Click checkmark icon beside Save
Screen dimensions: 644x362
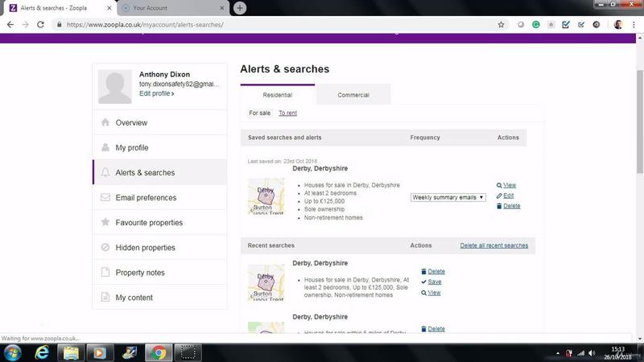[423, 282]
